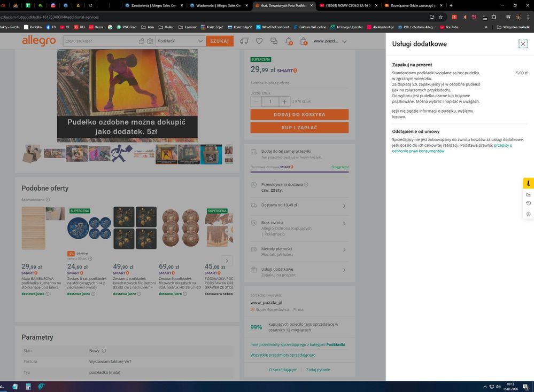The height and width of the screenshot is (392, 534).
Task: Close the Usługi dodatkowe side panel
Action: [523, 44]
